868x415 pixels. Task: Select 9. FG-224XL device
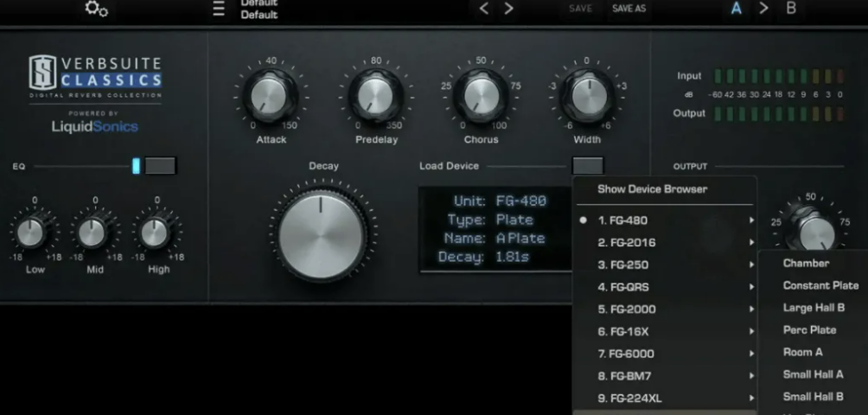[664, 398]
